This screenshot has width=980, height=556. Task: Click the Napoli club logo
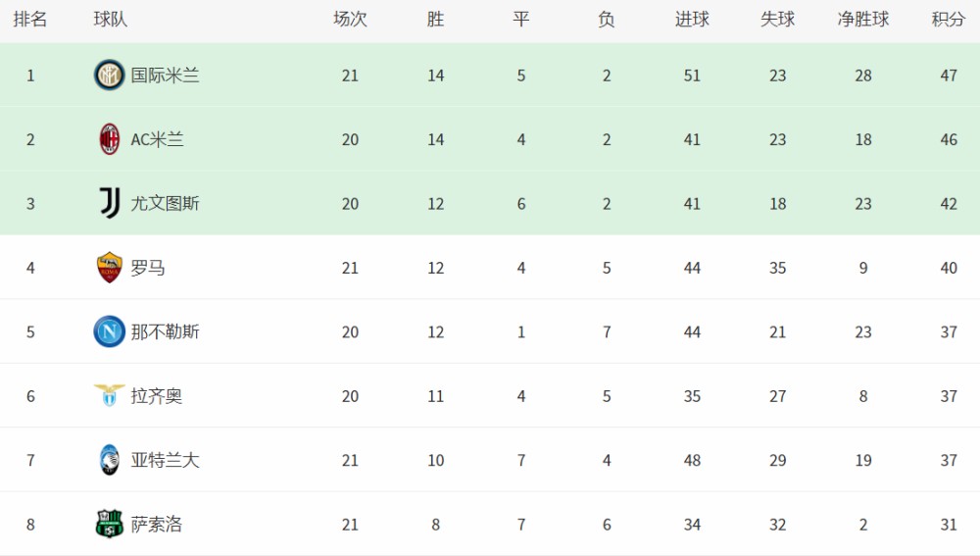(x=109, y=331)
